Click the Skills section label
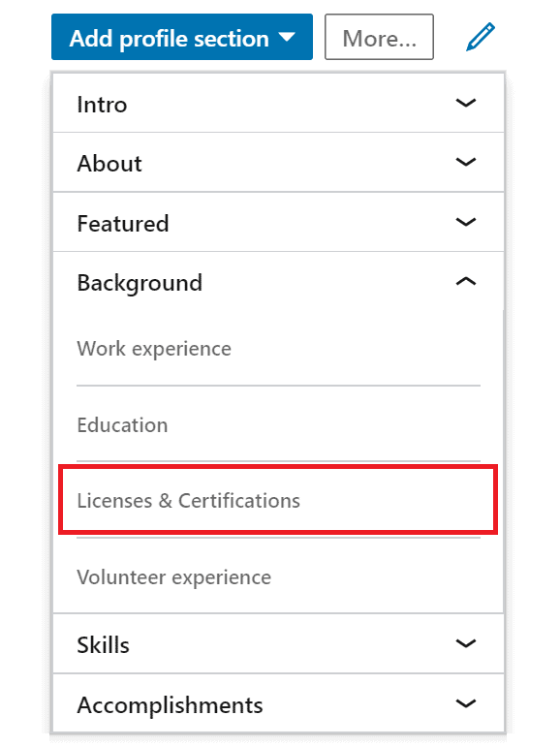 (x=104, y=645)
